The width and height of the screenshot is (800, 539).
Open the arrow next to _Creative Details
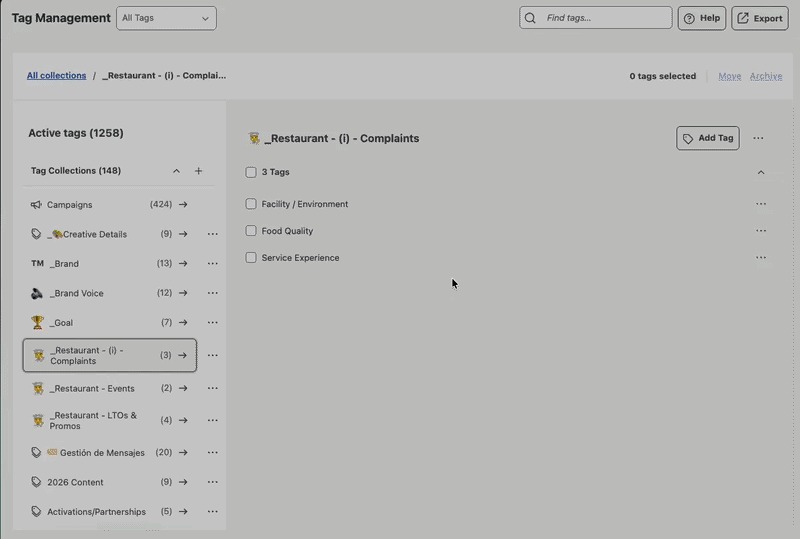pyautogui.click(x=183, y=234)
